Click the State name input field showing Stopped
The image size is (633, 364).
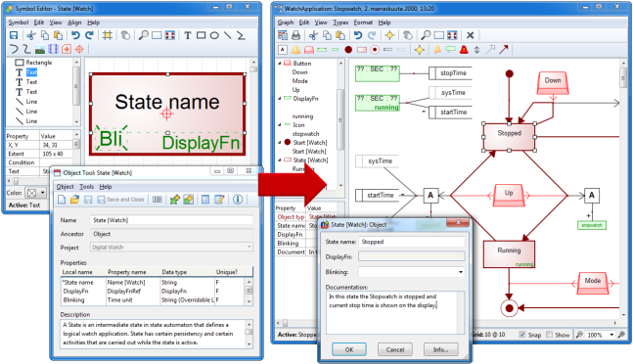click(x=411, y=242)
